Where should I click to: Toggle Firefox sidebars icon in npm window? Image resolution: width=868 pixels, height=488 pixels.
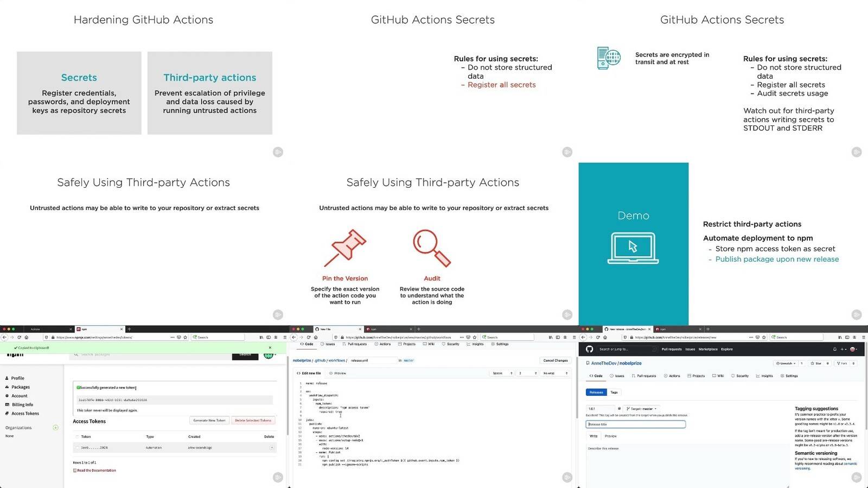click(x=269, y=337)
